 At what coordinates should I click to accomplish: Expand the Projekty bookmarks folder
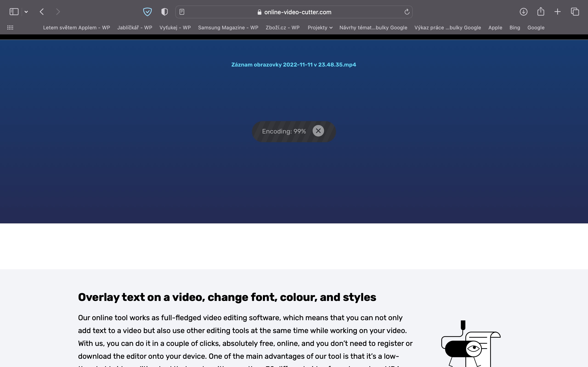320,28
